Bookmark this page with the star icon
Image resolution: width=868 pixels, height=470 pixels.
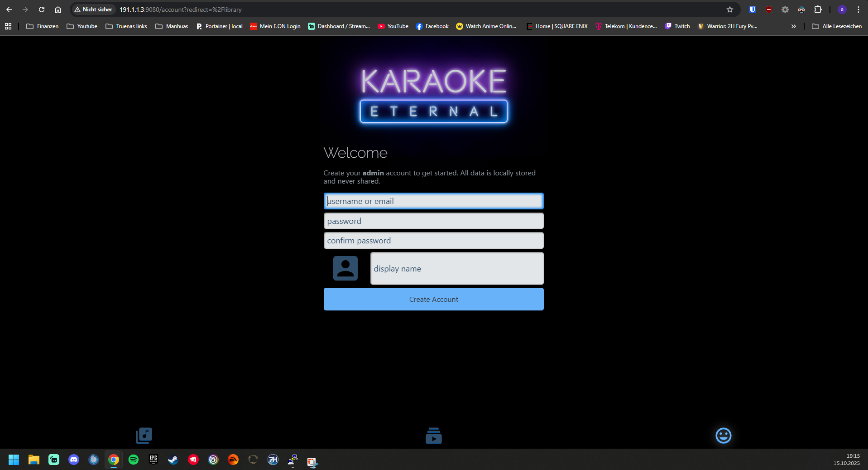729,10
